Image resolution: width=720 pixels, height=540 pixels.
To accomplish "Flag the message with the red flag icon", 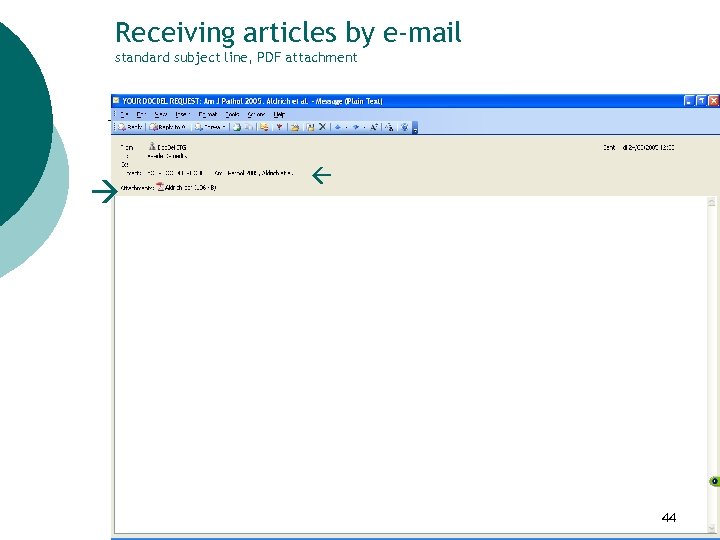I will pyautogui.click(x=279, y=127).
